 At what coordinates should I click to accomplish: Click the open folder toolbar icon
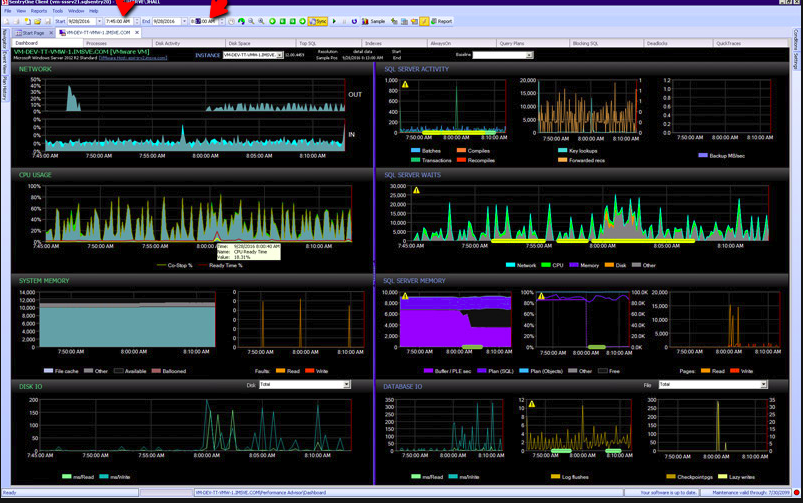[37, 22]
